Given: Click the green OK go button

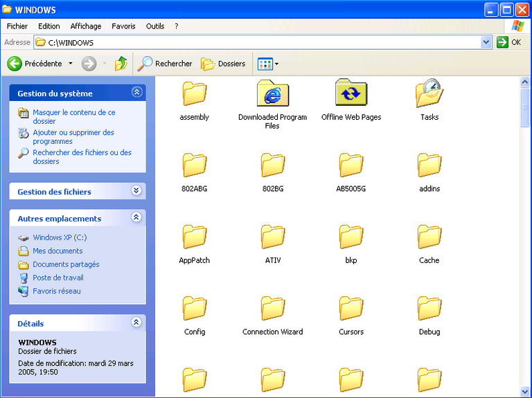Looking at the screenshot, I should (508, 42).
